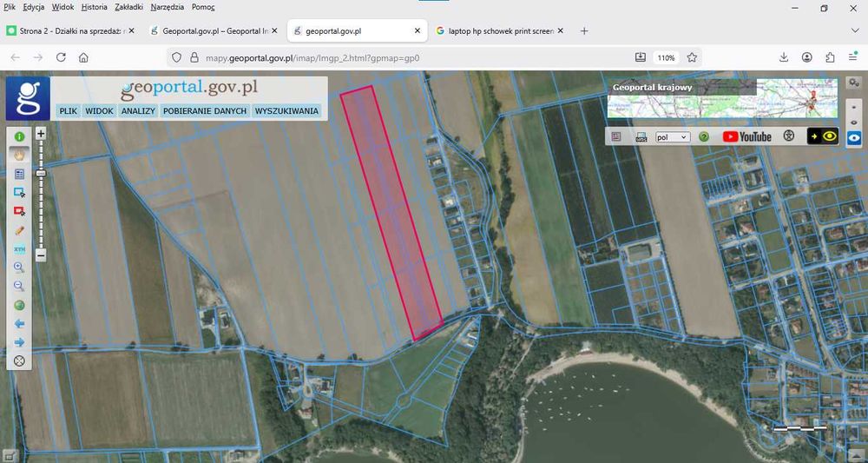Viewport: 868px width, 463px height.
Task: Switch to Geoportal Infrastruktury tab
Action: pos(214,31)
